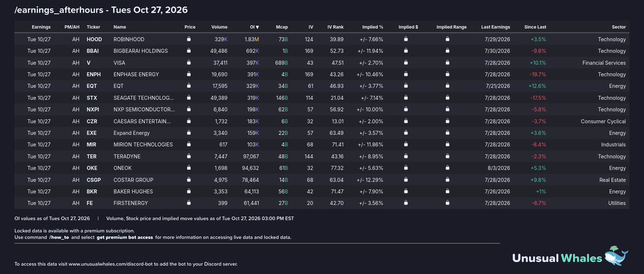
Task: Click the /how_to command text
Action: [x=59, y=237]
